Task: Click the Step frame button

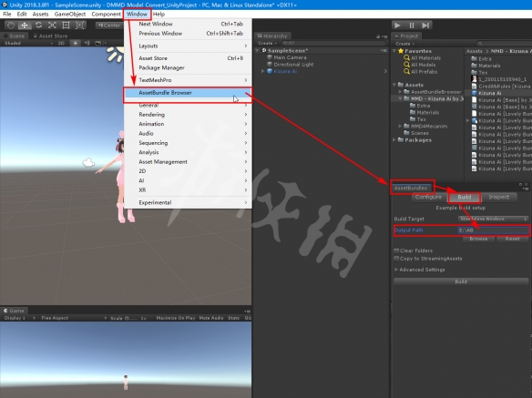Action: click(425, 26)
